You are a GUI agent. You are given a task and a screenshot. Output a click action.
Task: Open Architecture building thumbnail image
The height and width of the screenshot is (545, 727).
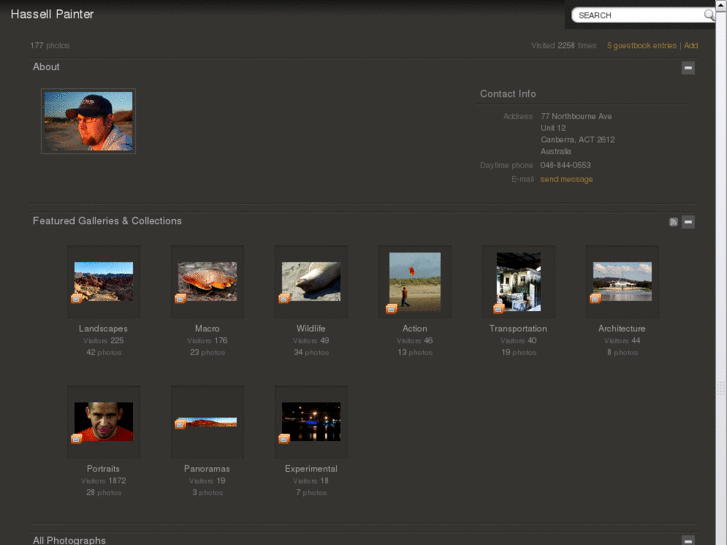[622, 282]
